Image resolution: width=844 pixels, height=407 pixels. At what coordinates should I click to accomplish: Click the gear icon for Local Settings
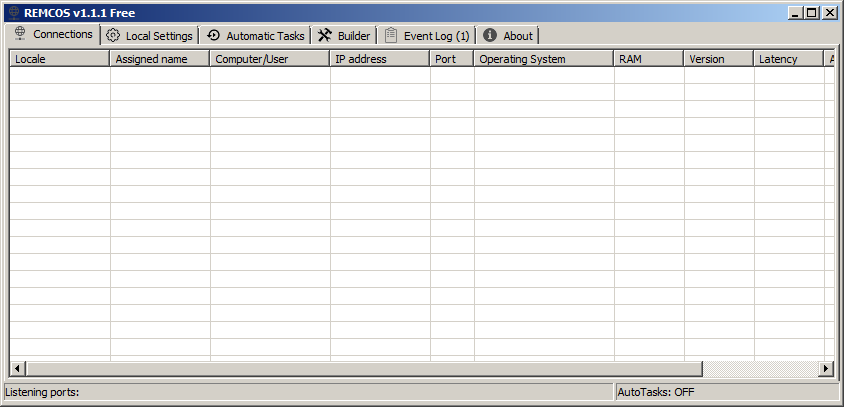point(113,35)
